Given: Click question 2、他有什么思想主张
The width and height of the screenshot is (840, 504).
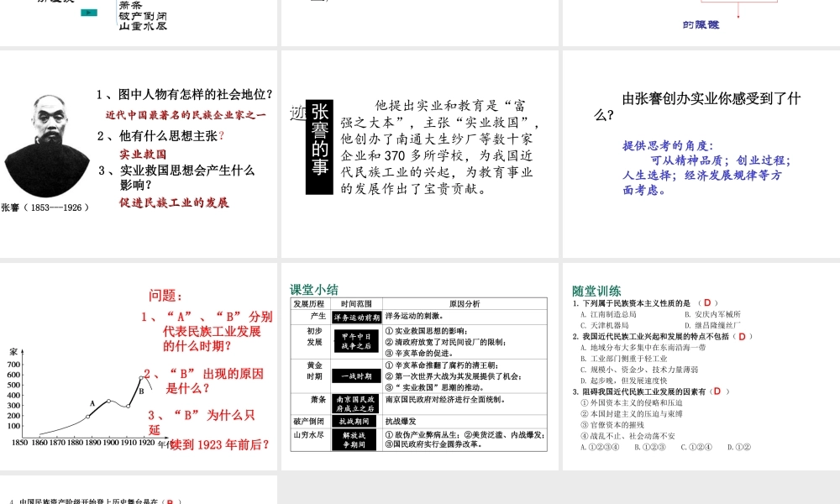Looking at the screenshot, I should coord(160,136).
